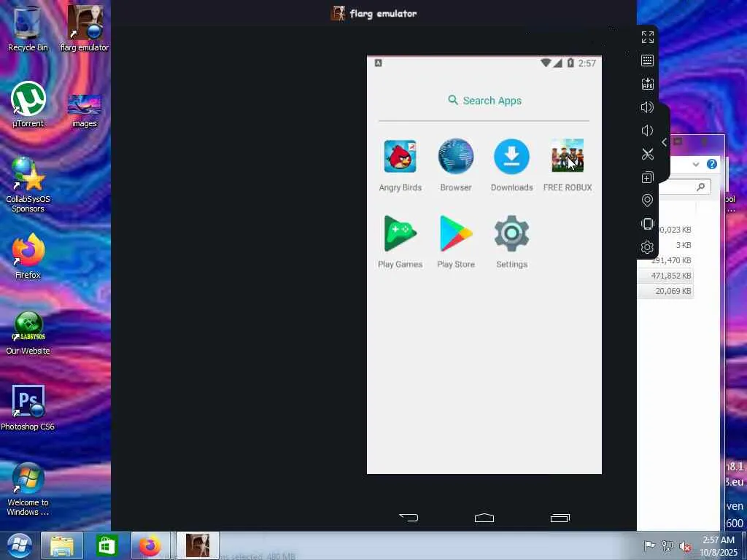Open Recycle Bin on desktop

tap(28, 28)
